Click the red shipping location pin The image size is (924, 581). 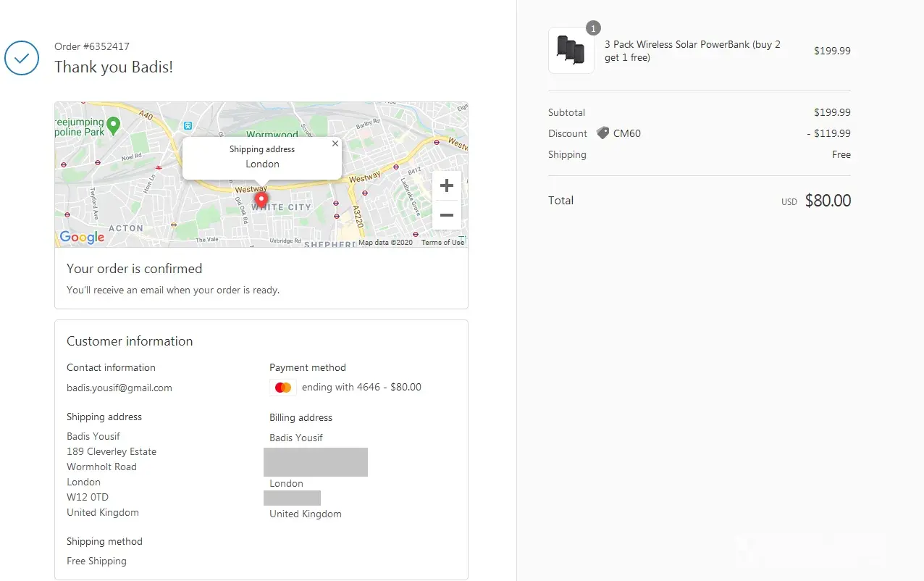pyautogui.click(x=261, y=199)
